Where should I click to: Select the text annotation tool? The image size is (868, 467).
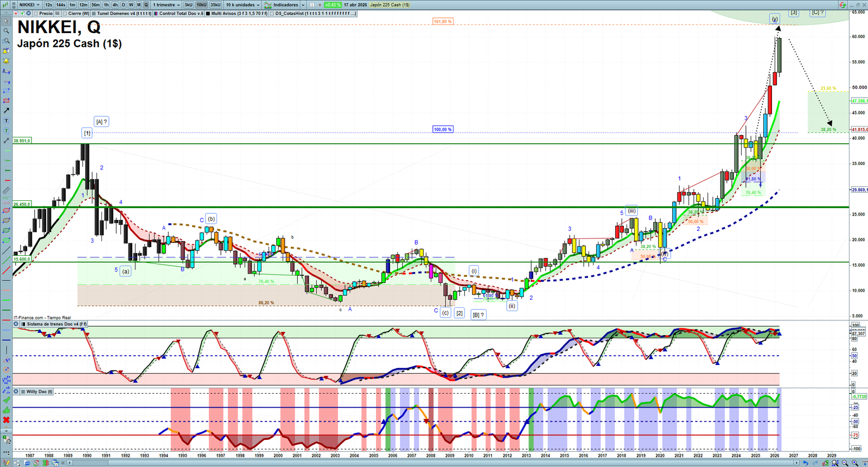(6, 121)
